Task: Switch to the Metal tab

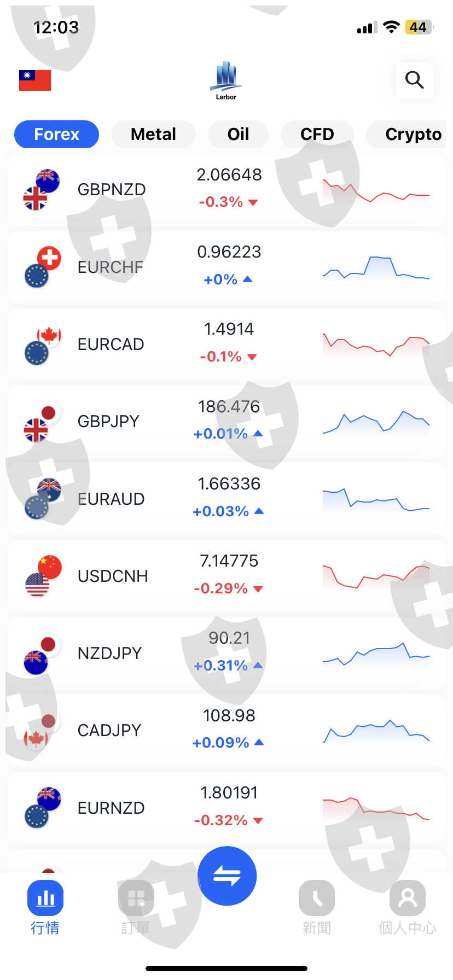Action: 153,135
